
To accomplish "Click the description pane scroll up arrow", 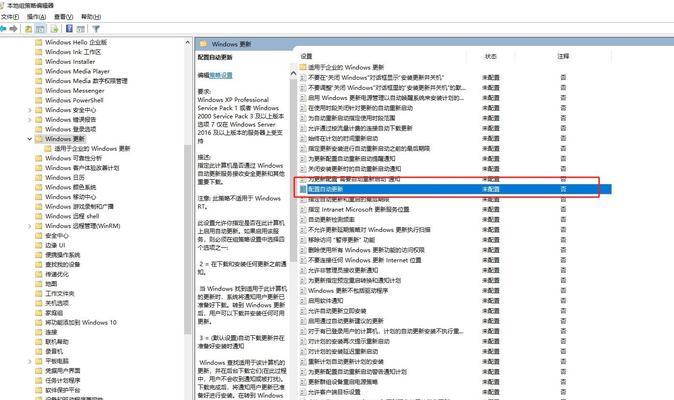I will pyautogui.click(x=294, y=73).
